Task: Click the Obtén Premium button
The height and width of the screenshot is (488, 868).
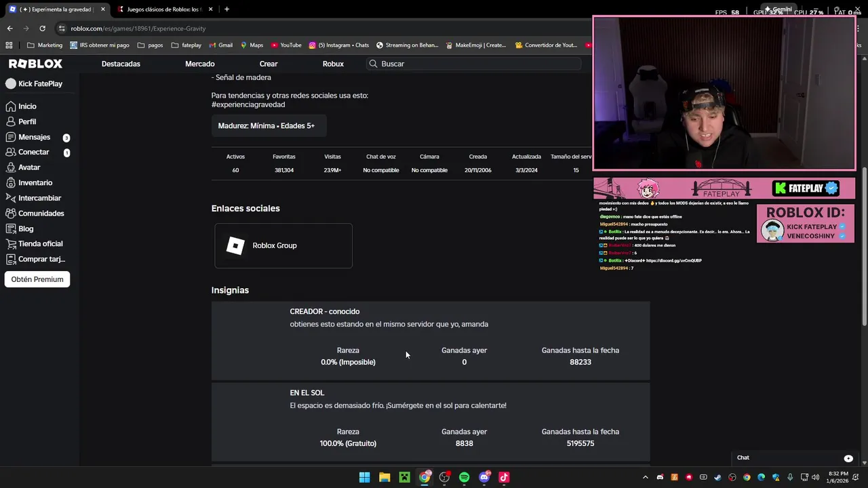Action: [x=37, y=279]
